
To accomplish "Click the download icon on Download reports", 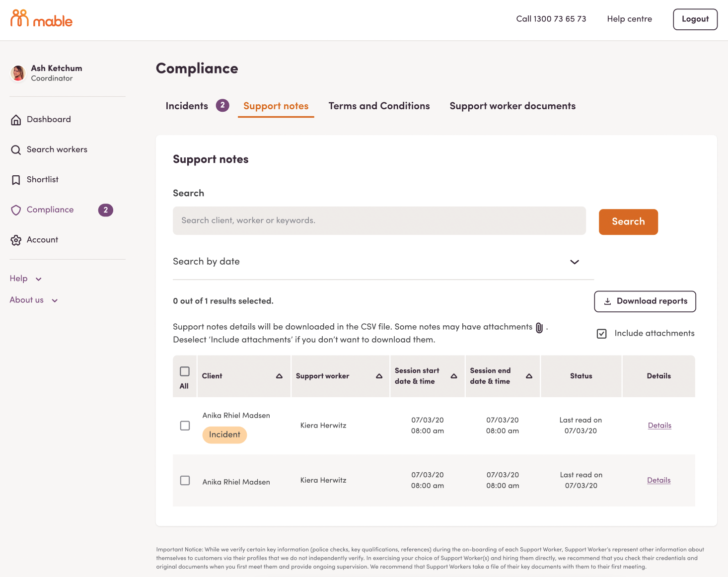I will pos(607,301).
